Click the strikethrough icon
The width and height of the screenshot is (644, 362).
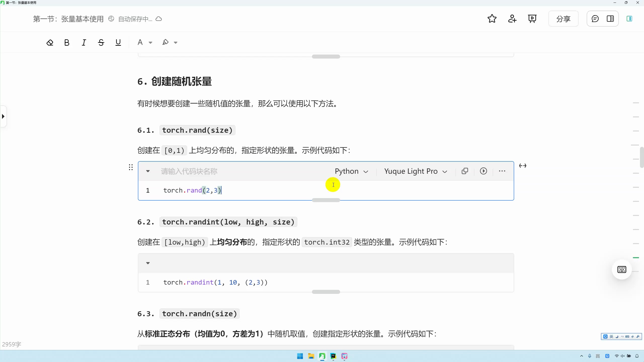pyautogui.click(x=101, y=42)
